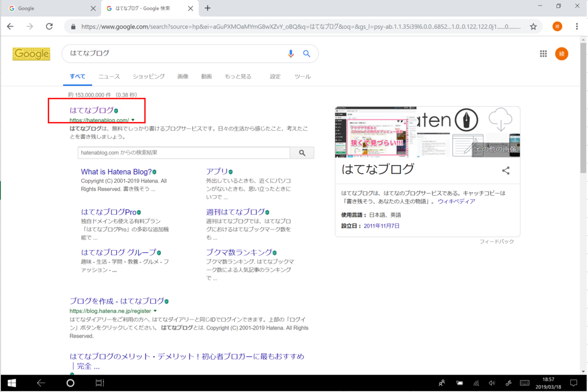Viewport: 588px width, 392px height.
Task: Click the blue magnifier search icon
Action: click(x=307, y=53)
